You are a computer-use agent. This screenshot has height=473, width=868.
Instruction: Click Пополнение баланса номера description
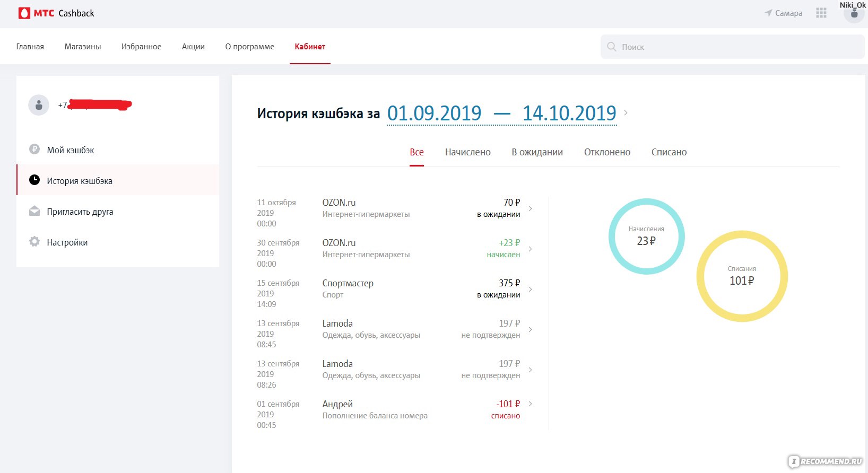[375, 416]
